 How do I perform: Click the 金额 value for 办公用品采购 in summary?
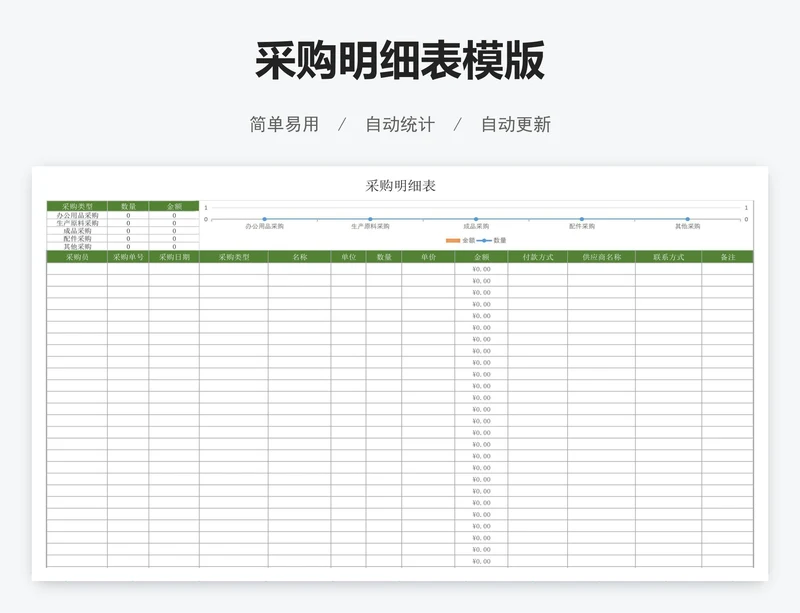point(174,215)
